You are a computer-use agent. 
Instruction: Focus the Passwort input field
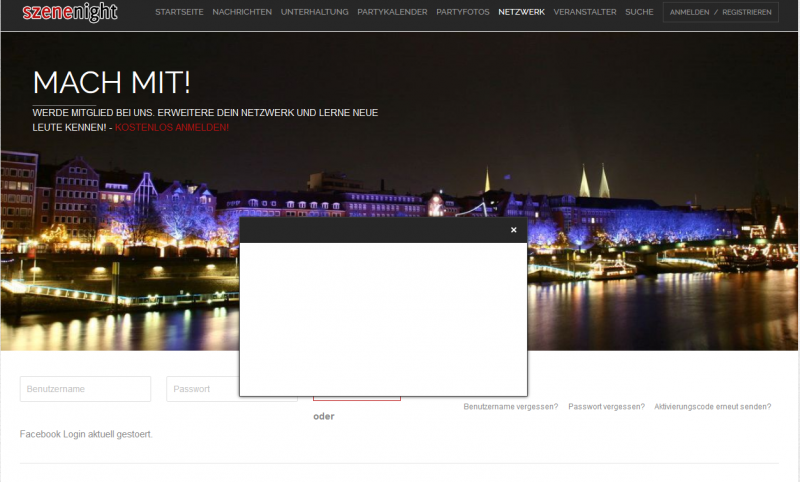pos(203,389)
